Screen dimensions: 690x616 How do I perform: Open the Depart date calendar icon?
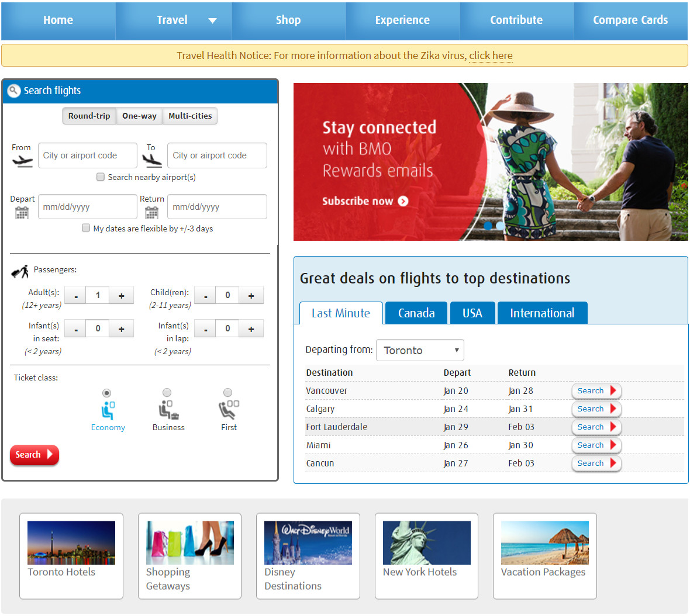22,213
